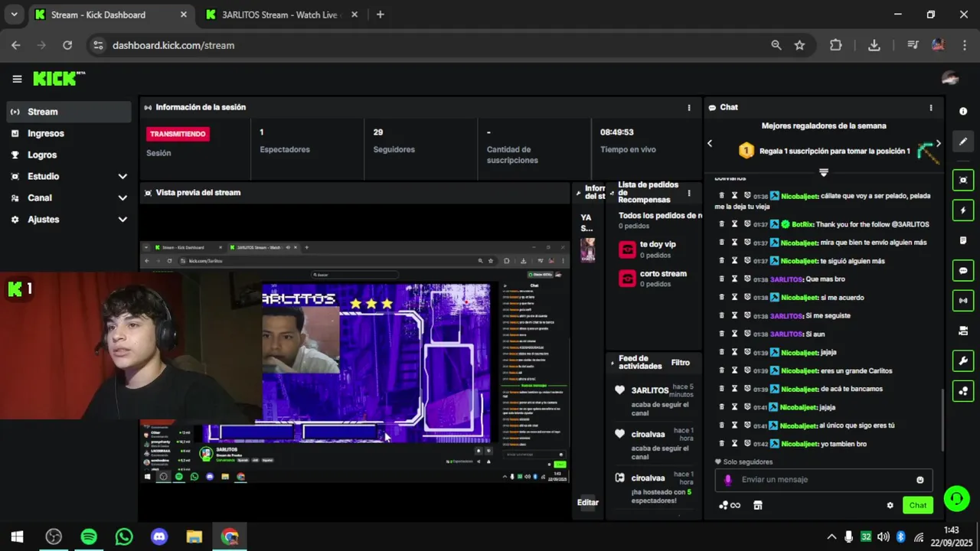Screen dimensions: 980x551
Task: Toggle the lightning bolt quick actions icon
Action: point(963,210)
